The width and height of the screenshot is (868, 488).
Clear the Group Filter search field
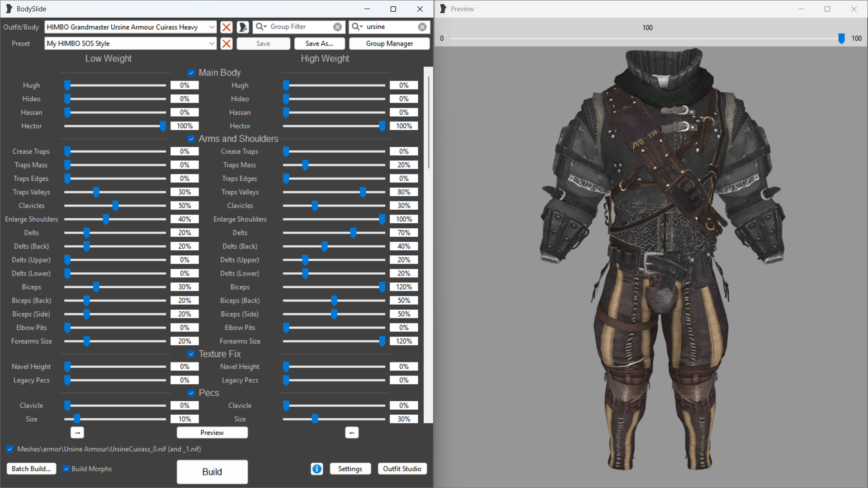pos(337,27)
